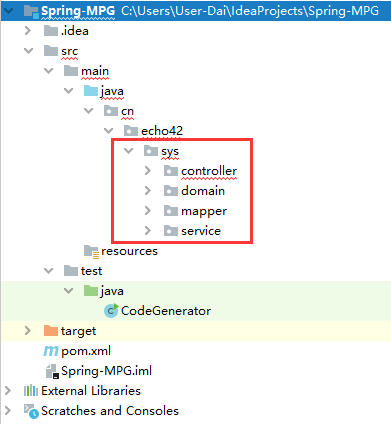Click the resources folder icon
Viewport: 391px width, 424px height.
[x=91, y=252]
